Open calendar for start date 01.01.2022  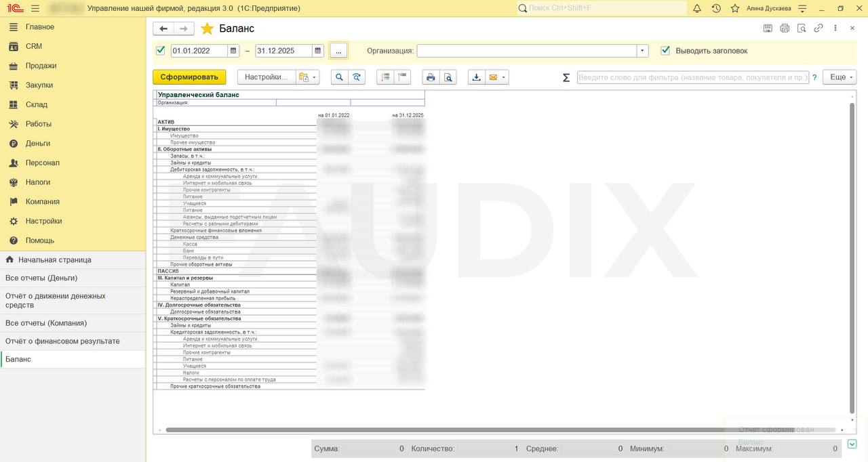coord(233,51)
